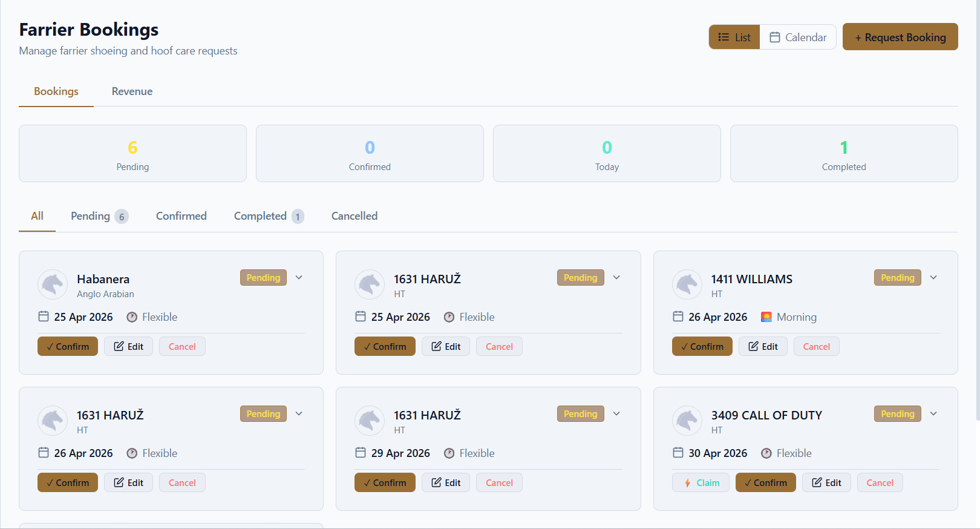980x529 pixels.
Task: Expand chevron on 1631 HARUŽ 25 Apr booking
Action: (x=616, y=278)
